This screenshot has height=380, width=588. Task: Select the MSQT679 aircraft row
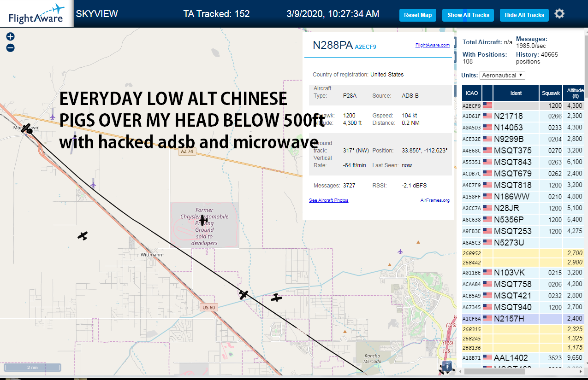523,173
